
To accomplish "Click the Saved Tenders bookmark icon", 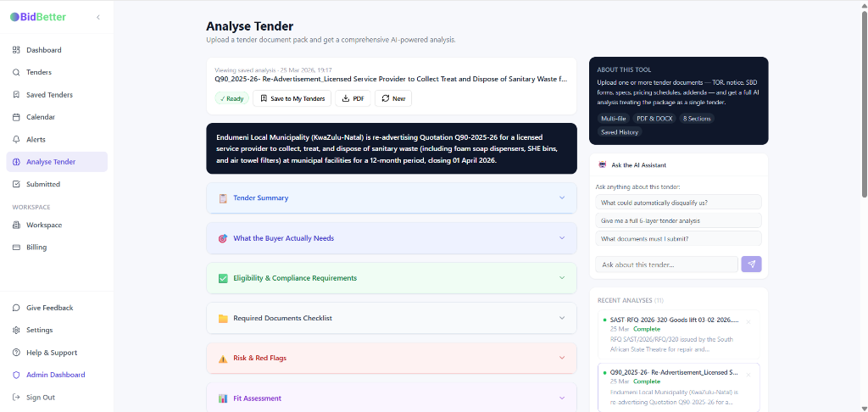I will pos(16,95).
